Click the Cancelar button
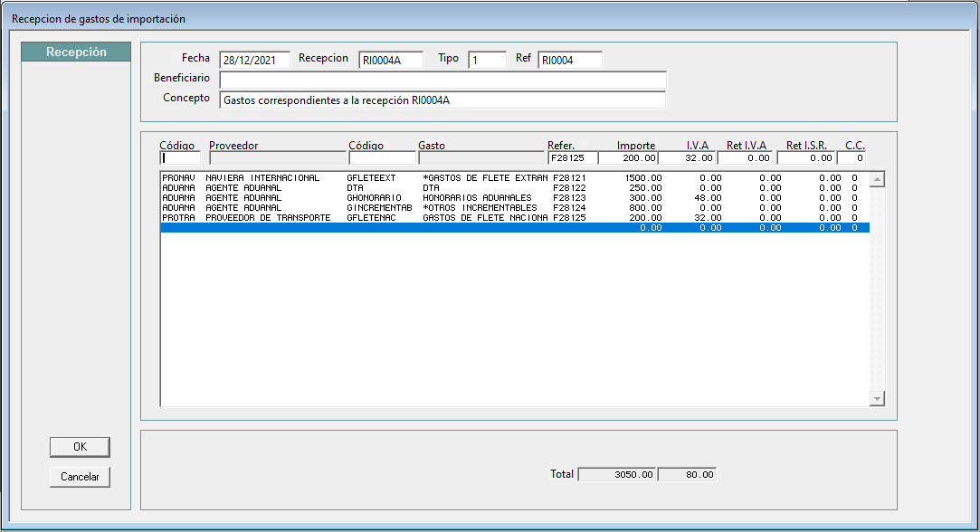Screen dimensions: 980x532 [80, 477]
